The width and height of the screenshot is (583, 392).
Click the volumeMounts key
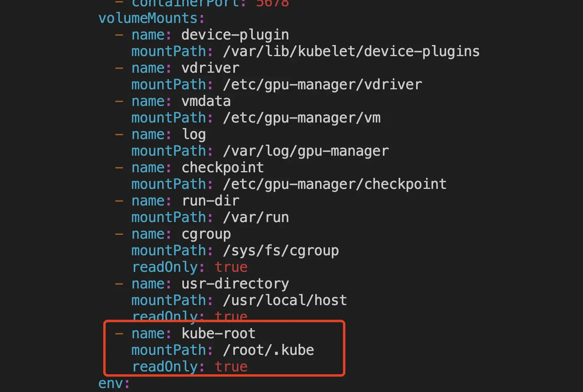pos(148,19)
